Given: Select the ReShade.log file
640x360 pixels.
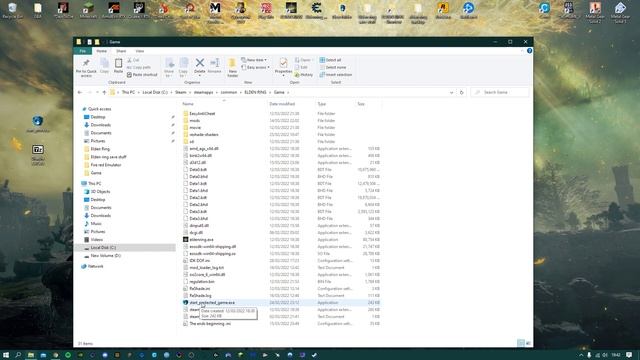Looking at the screenshot, I should [x=200, y=296].
